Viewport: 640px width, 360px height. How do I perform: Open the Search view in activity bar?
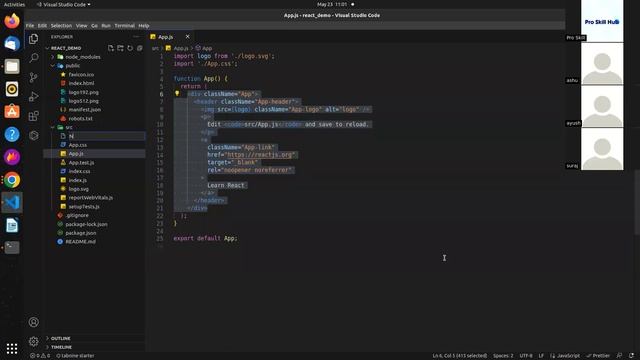point(34,58)
